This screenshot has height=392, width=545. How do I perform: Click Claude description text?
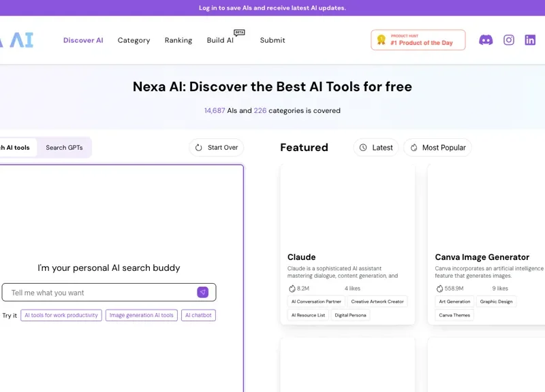coord(343,272)
